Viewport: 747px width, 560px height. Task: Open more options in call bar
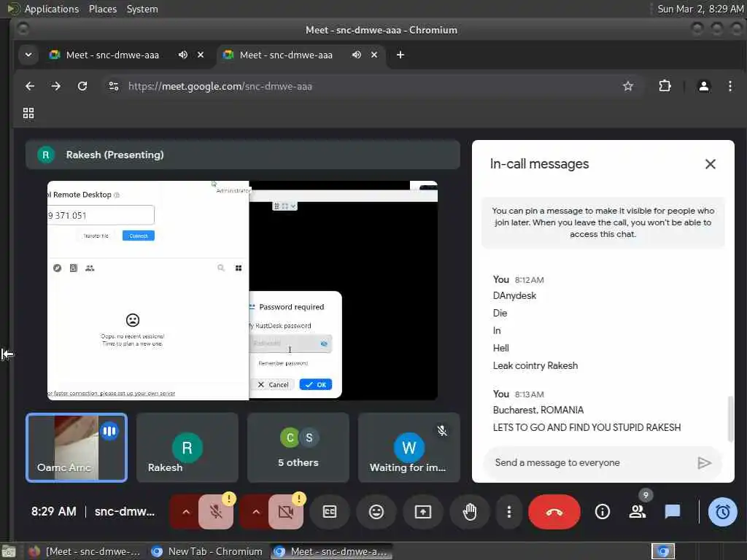pos(508,512)
